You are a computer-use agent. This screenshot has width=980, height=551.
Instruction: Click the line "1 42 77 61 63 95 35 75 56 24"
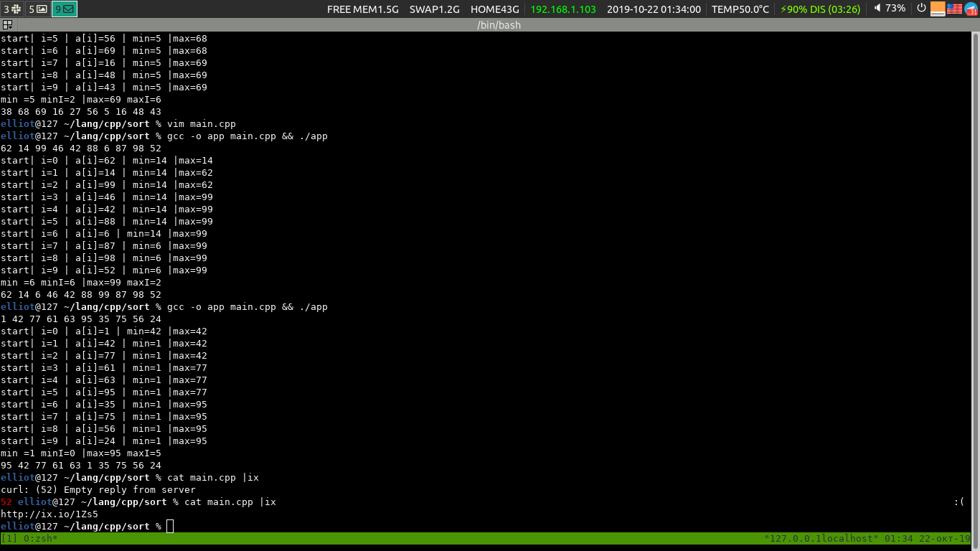click(x=81, y=319)
